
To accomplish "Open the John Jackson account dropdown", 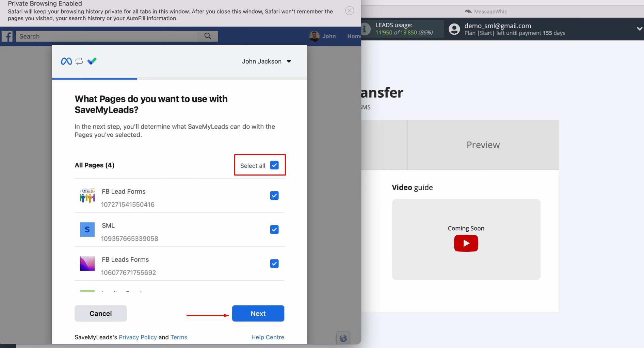I will pos(267,61).
